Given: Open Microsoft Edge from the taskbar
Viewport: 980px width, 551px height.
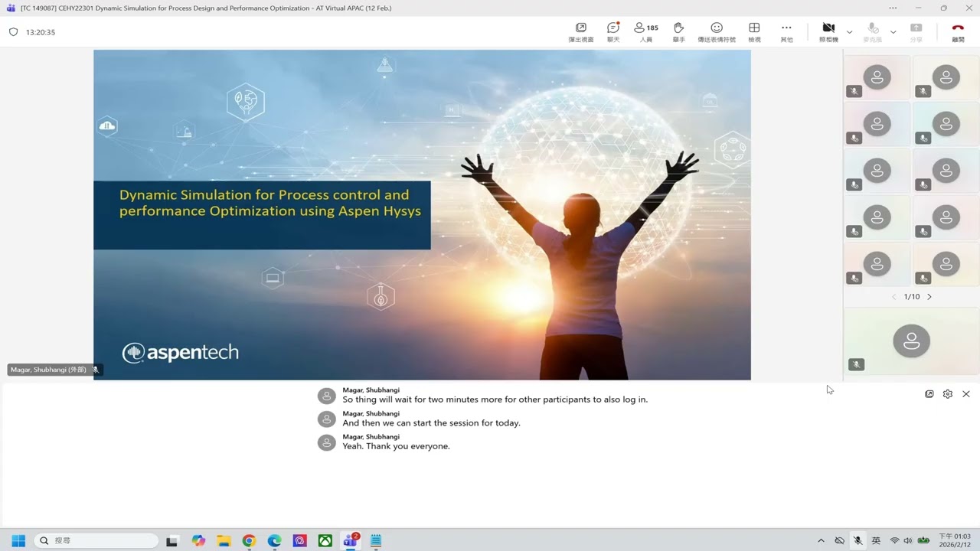Looking at the screenshot, I should [x=274, y=541].
